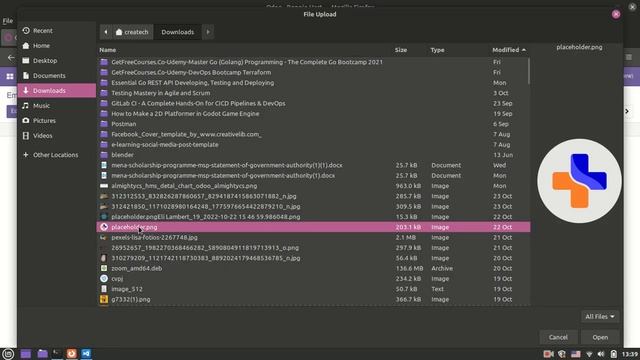
Task: Select 26952657 png image file
Action: point(313,248)
